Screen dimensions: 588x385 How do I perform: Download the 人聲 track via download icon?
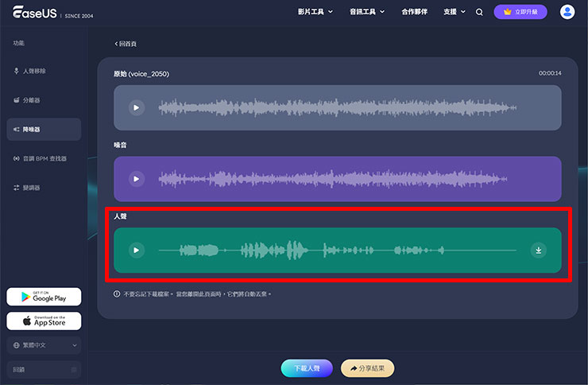[x=539, y=251]
